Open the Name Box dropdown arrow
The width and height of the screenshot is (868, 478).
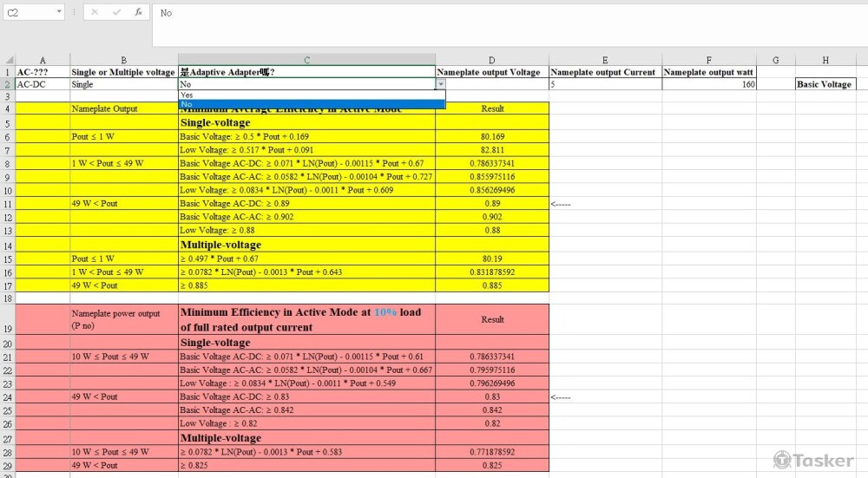click(59, 13)
